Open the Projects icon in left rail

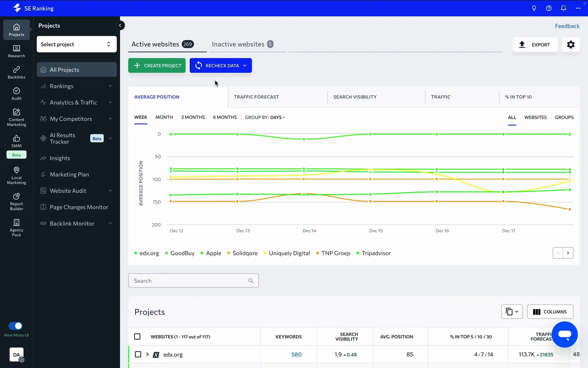16,30
